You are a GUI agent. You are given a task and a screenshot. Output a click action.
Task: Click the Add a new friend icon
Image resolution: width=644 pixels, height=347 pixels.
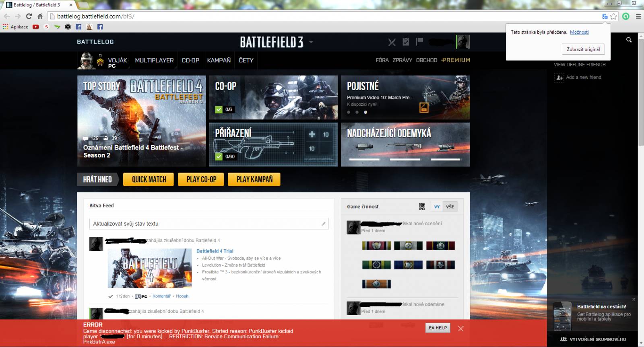[x=559, y=77]
